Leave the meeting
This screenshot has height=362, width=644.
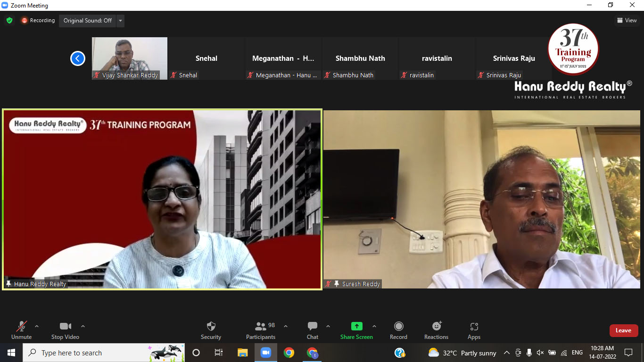623,330
